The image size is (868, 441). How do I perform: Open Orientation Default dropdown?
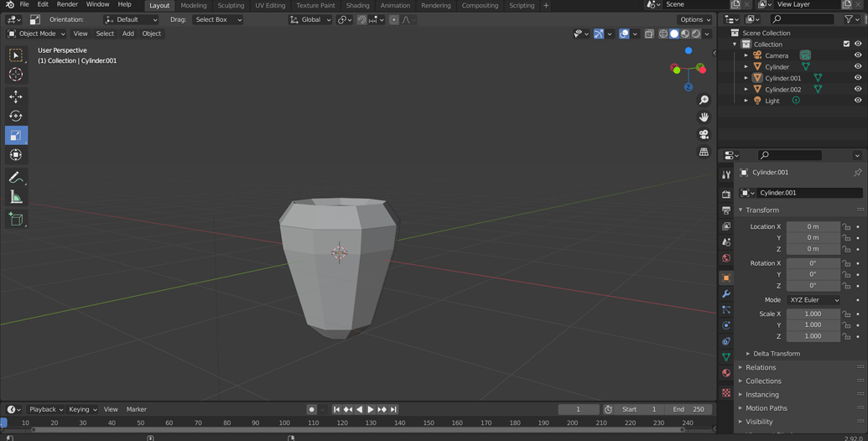click(x=131, y=19)
